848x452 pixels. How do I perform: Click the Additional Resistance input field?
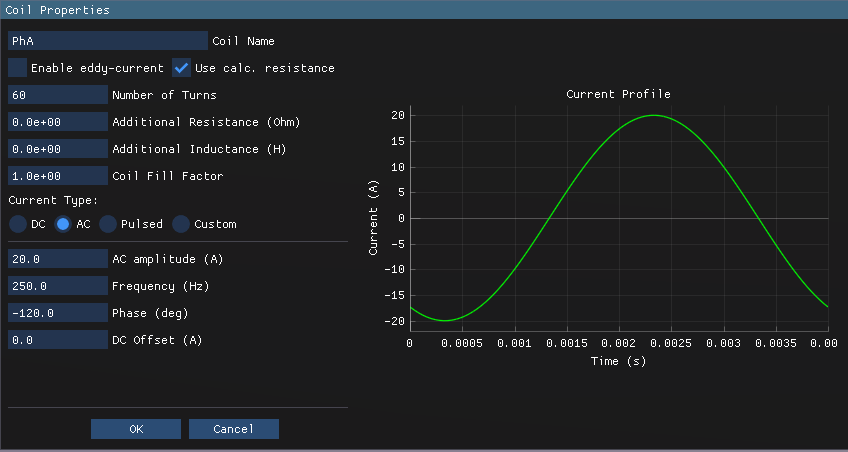point(57,122)
